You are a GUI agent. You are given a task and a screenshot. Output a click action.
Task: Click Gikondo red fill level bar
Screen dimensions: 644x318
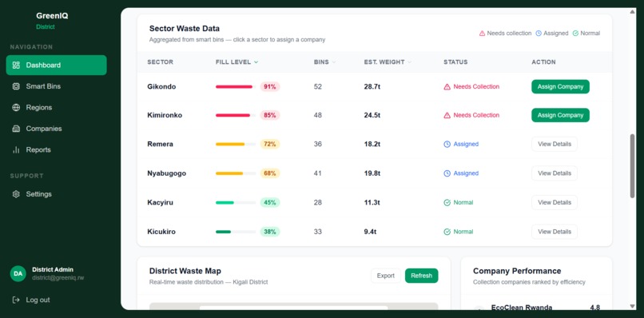233,86
